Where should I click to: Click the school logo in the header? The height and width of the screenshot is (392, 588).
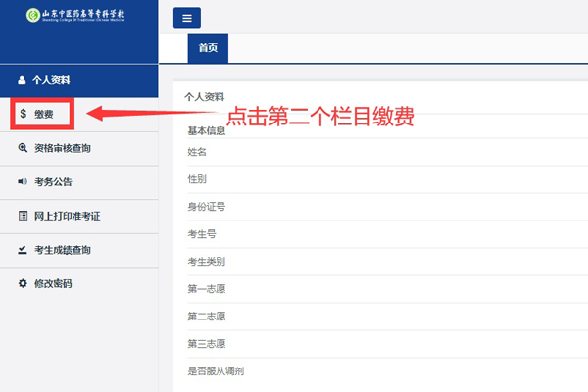click(75, 15)
